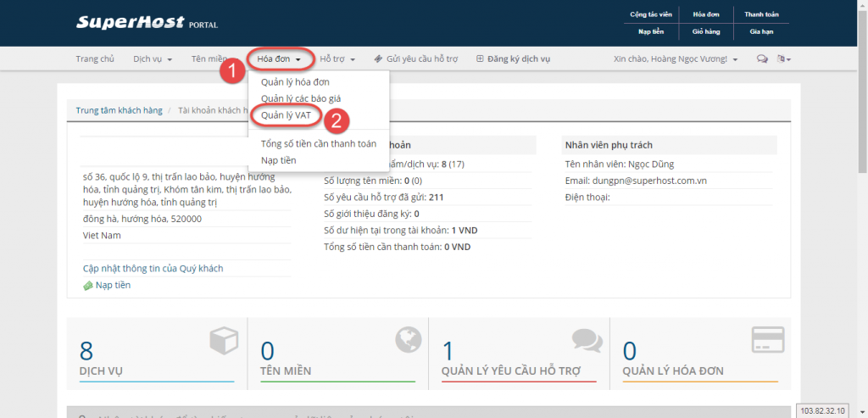868x418 pixels.
Task: Click the credit card icon on invoice tile
Action: click(767, 340)
